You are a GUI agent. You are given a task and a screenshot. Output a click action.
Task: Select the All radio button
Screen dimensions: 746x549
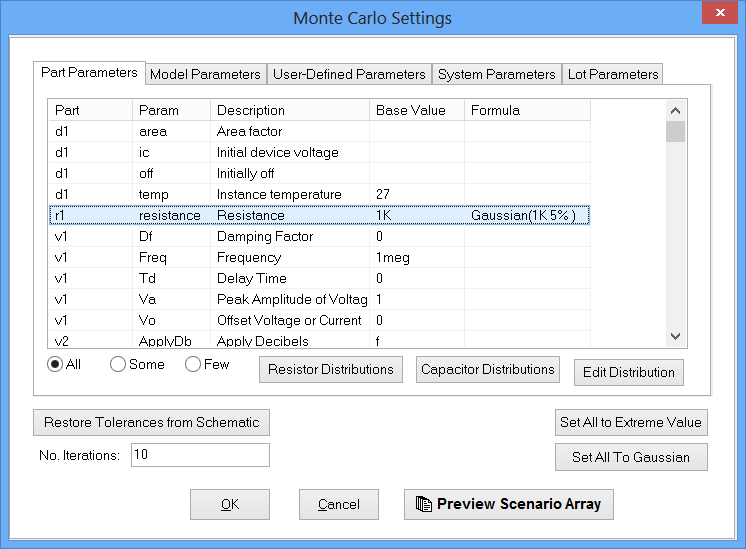pos(55,365)
